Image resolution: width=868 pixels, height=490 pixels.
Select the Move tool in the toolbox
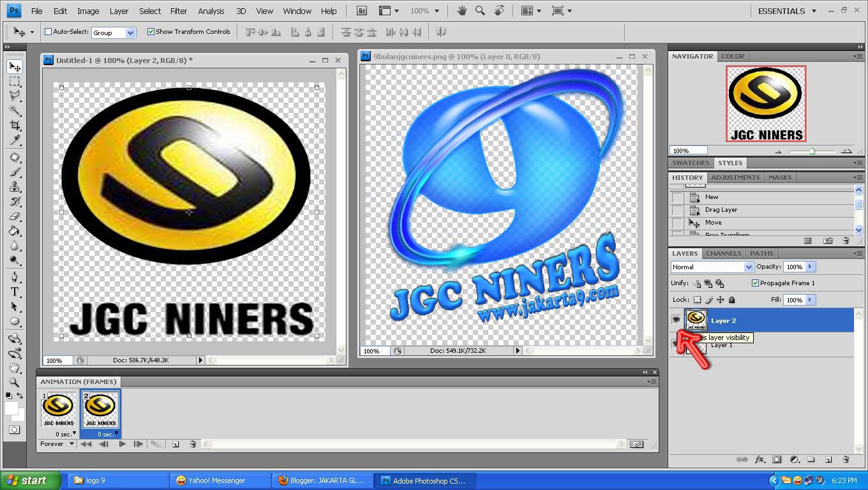15,67
